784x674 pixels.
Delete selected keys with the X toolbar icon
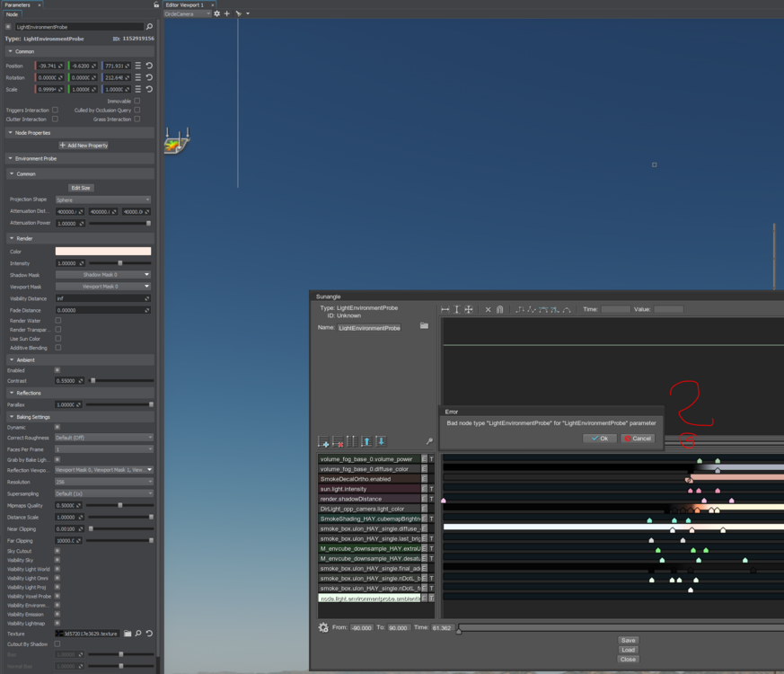pos(489,309)
